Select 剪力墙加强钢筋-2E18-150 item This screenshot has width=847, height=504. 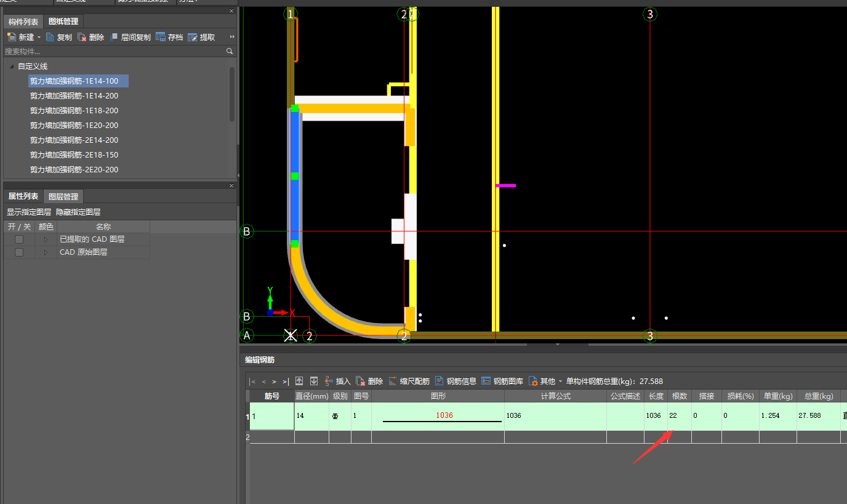click(74, 155)
